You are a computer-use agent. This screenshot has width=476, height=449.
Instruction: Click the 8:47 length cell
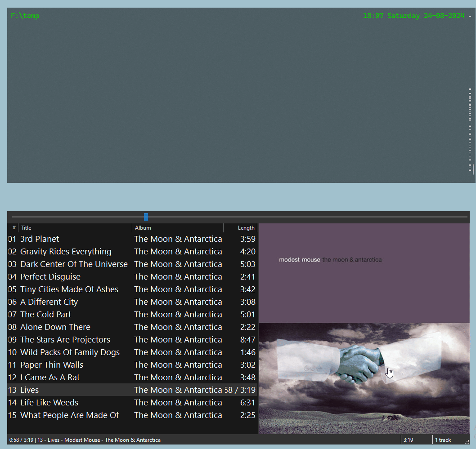tap(248, 339)
